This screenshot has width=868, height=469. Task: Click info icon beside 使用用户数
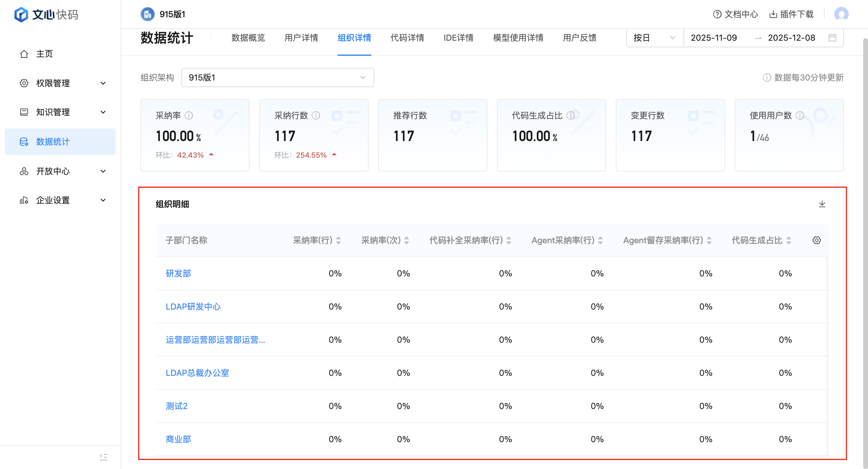tap(800, 115)
